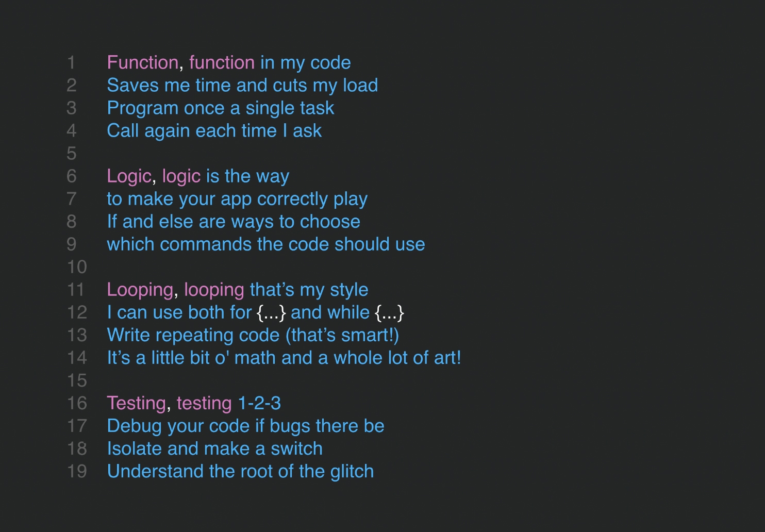Click "which commands the code should use" line
Viewport: 765px width, 532px height.
[265, 244]
